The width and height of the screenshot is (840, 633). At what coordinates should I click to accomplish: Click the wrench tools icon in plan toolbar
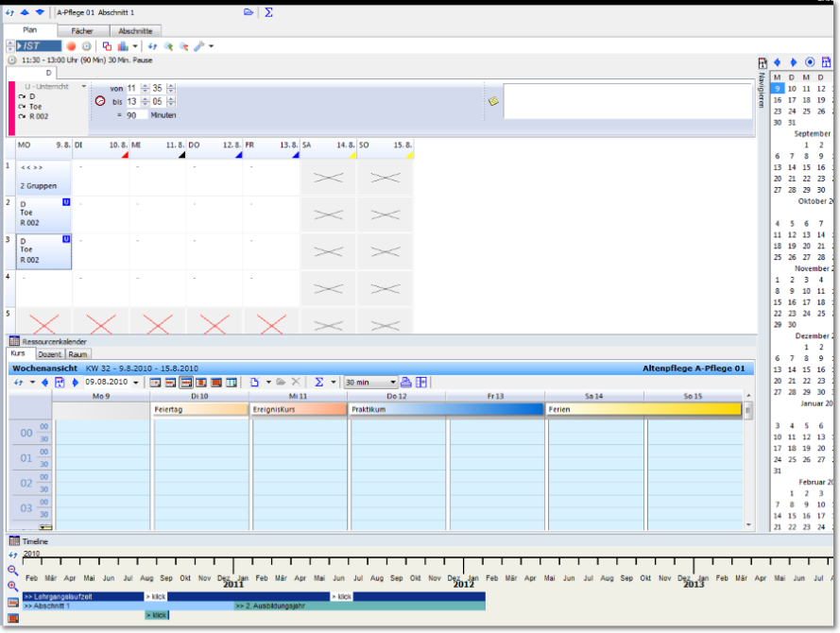click(198, 45)
